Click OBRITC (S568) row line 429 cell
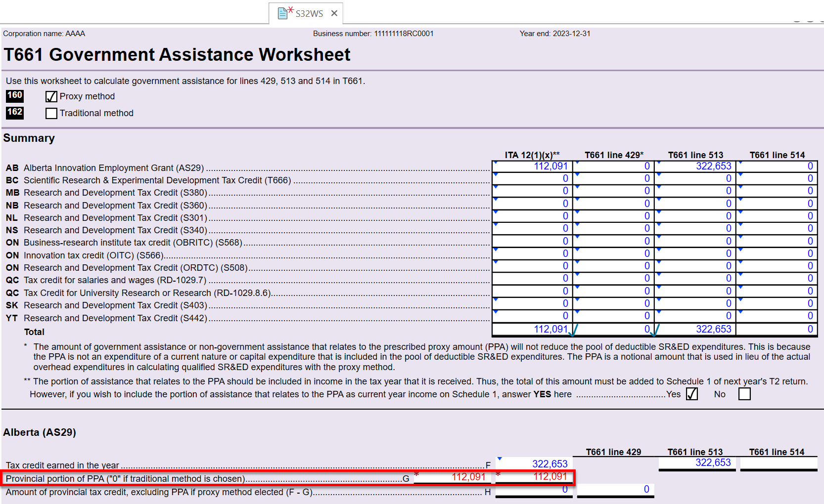824x504 pixels. [614, 241]
